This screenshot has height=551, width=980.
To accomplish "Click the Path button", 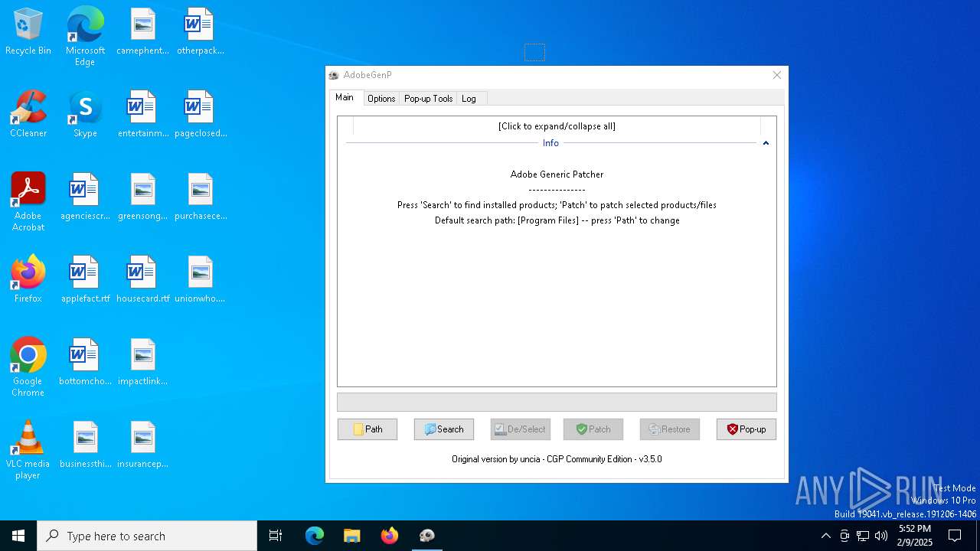I will (367, 429).
